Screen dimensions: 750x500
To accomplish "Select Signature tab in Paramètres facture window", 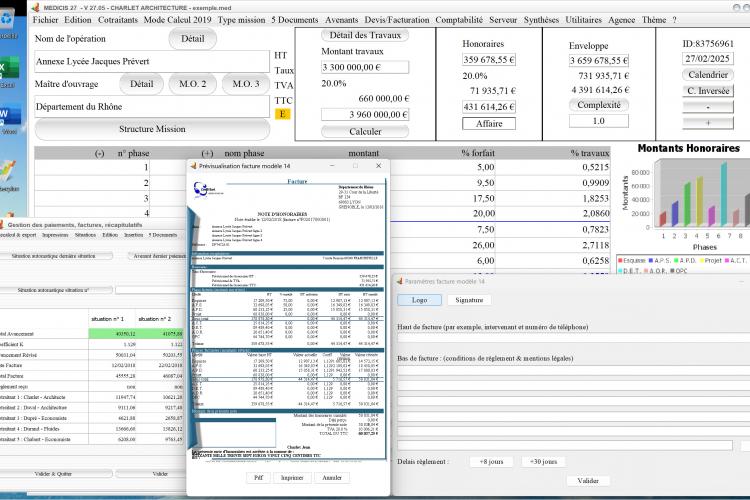I will click(469, 300).
